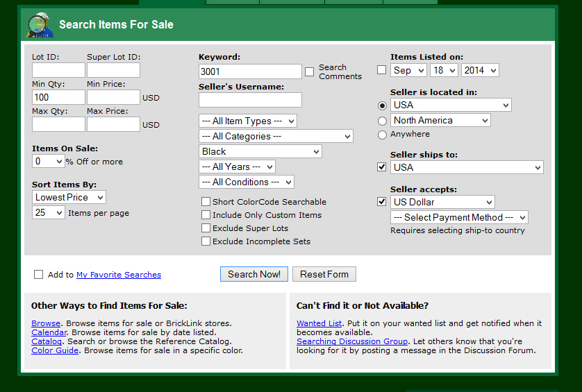Focus the Lot ID input field
Screen dimensions: 582x392
pos(58,70)
